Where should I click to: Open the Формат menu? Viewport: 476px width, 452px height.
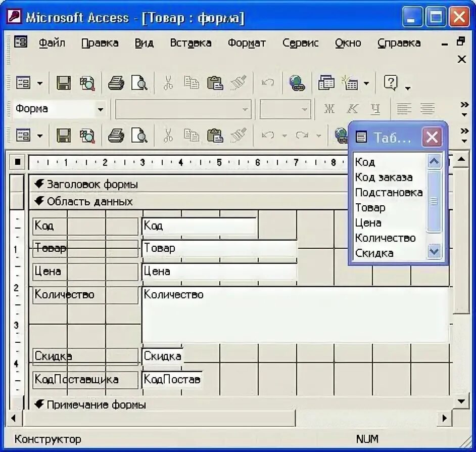(x=247, y=43)
